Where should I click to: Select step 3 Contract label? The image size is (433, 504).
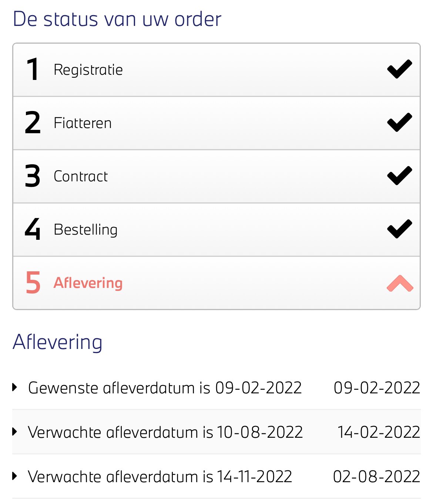[81, 177]
